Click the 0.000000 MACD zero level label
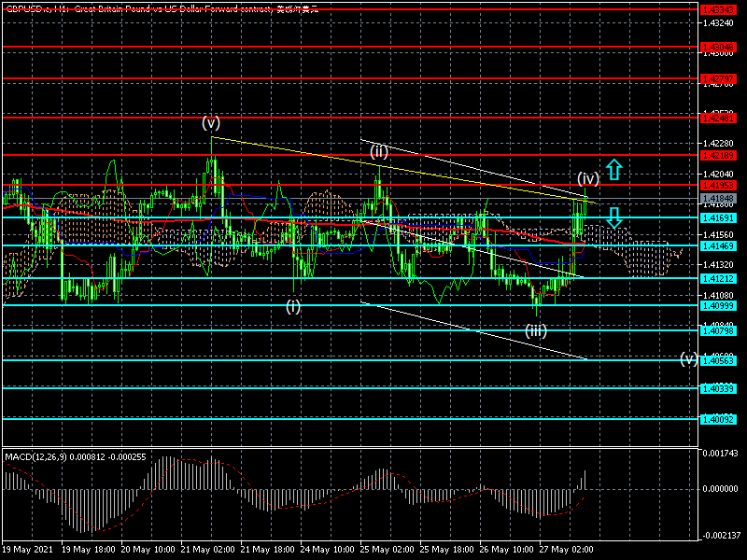Screen dimensions: 747x560 [x=721, y=488]
